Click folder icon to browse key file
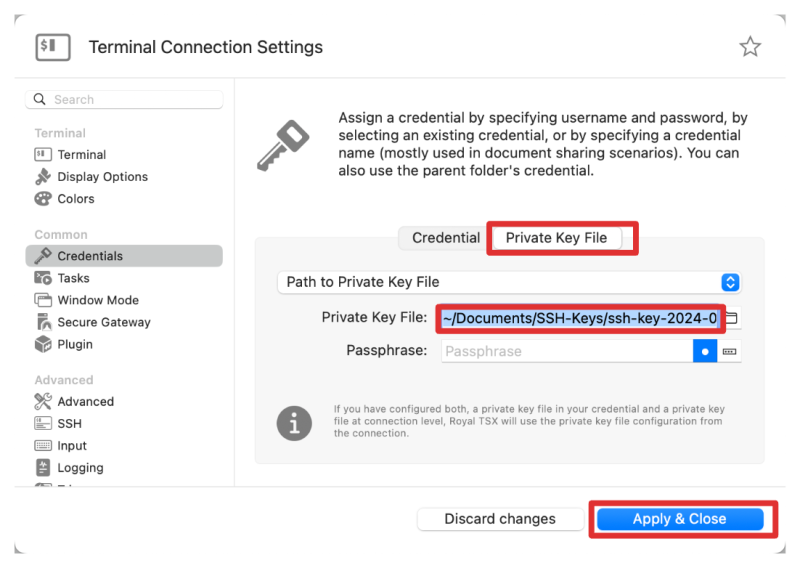 coord(731,319)
